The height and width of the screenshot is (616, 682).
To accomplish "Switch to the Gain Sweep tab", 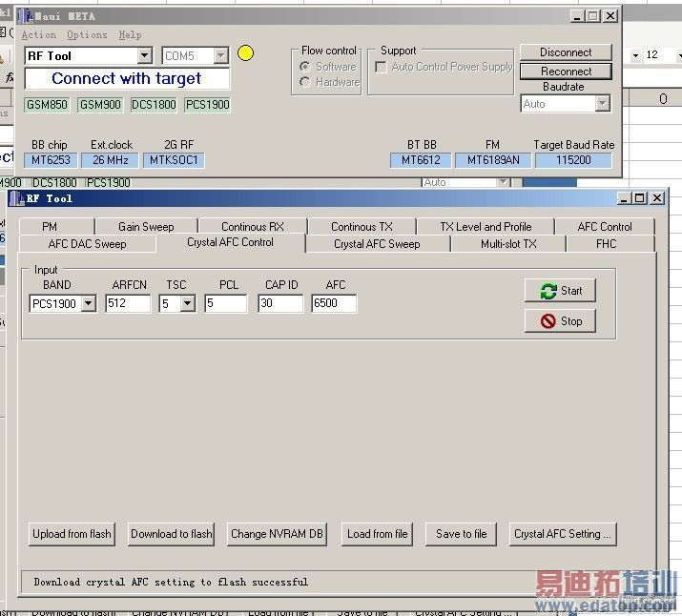I will point(146,227).
